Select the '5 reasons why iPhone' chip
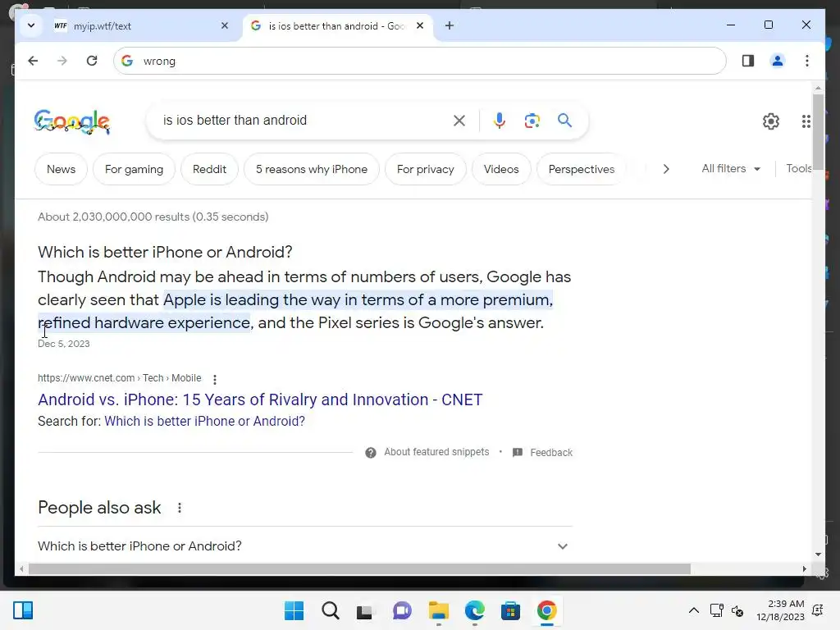This screenshot has width=840, height=630. click(x=311, y=169)
